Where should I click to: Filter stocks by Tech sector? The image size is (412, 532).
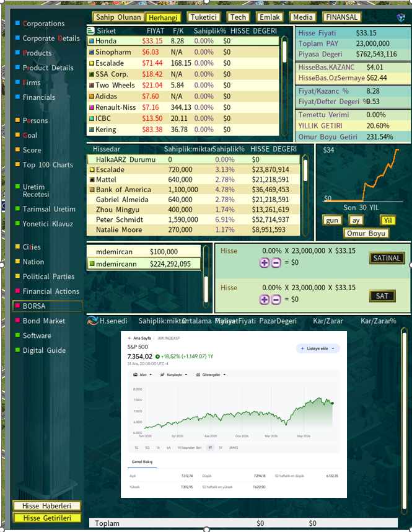[239, 17]
